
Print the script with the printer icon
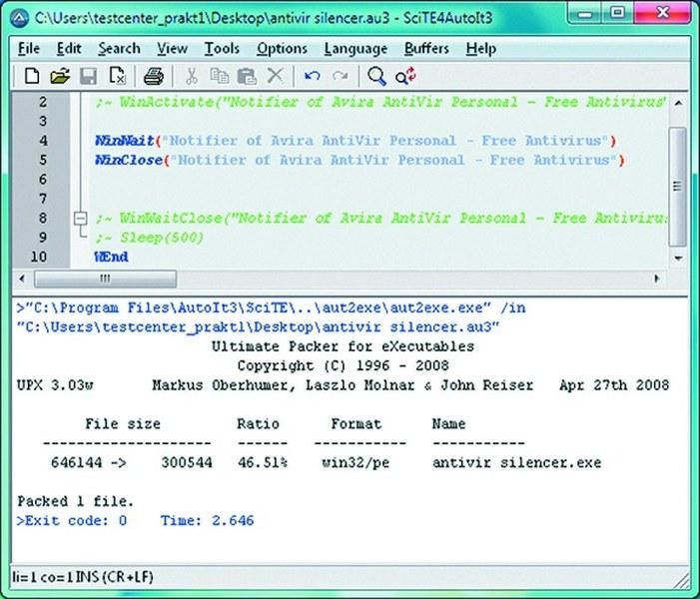pyautogui.click(x=153, y=76)
